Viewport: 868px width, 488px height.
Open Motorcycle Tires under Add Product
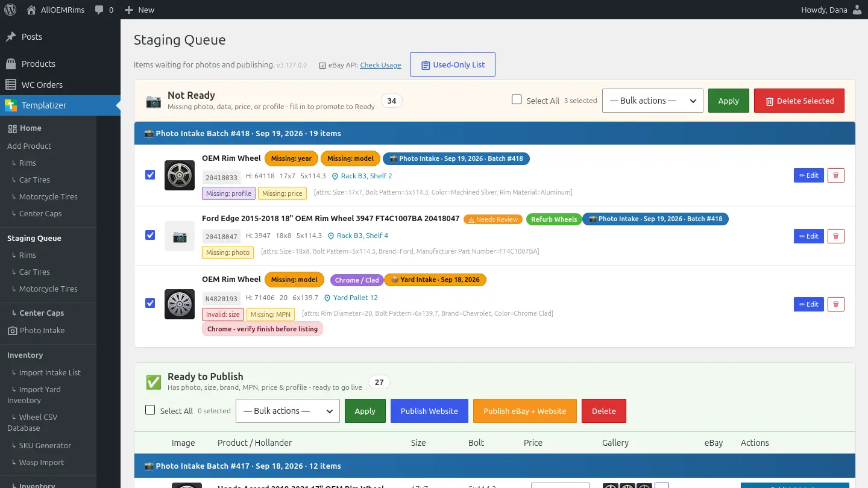pyautogui.click(x=48, y=196)
